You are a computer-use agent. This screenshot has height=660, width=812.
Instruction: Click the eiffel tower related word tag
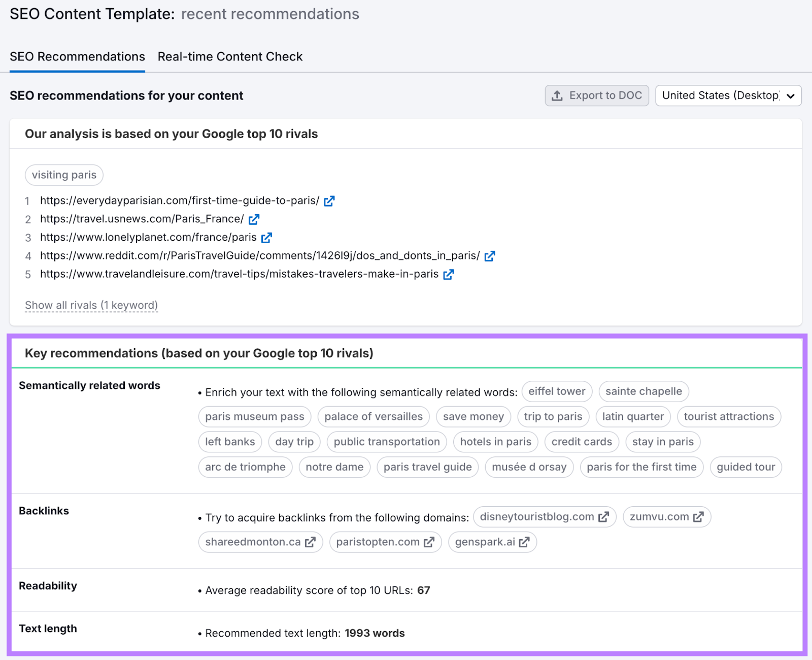557,391
